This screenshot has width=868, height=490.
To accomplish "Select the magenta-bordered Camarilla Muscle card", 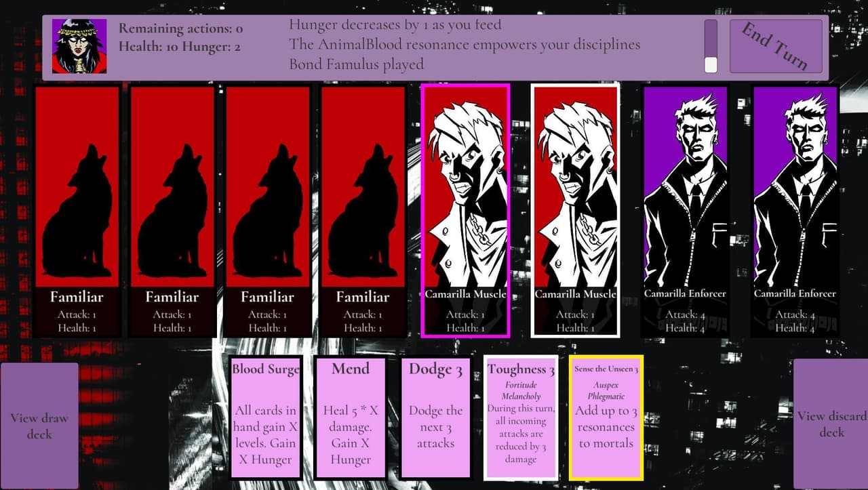I will (465, 210).
